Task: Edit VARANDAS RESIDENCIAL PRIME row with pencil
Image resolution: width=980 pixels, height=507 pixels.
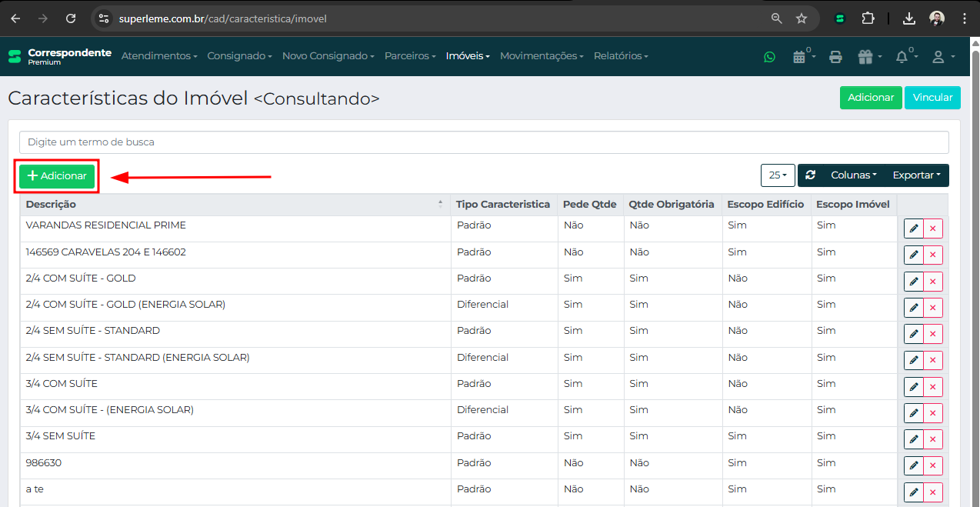Action: pyautogui.click(x=914, y=229)
